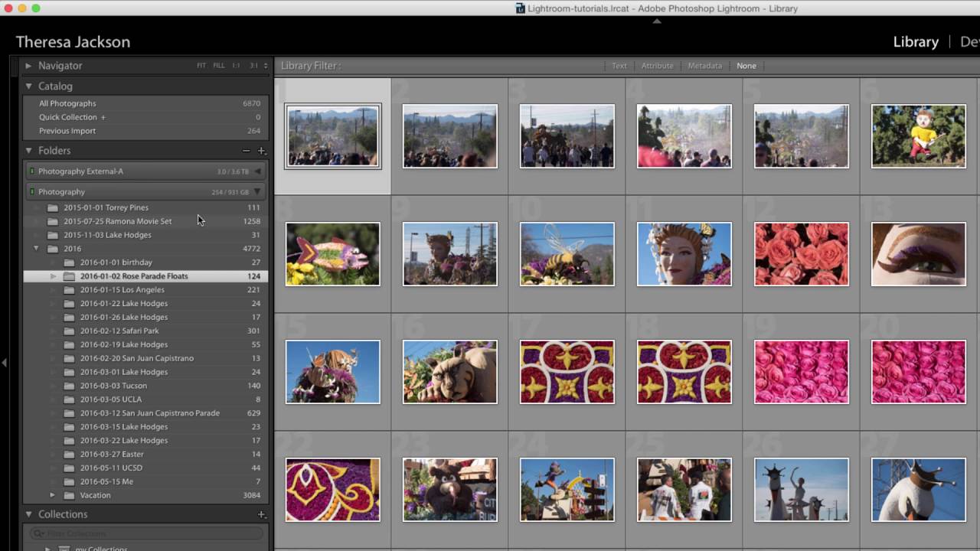Viewport: 980px width, 551px height.
Task: Open the 2016-02-20 San Juan Capistrano folder
Action: tap(145, 358)
